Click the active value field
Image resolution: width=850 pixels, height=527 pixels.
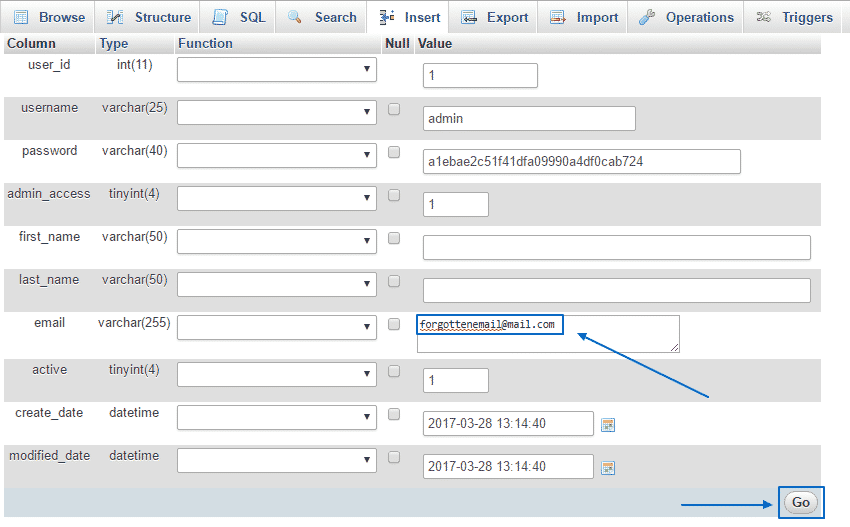pos(455,380)
